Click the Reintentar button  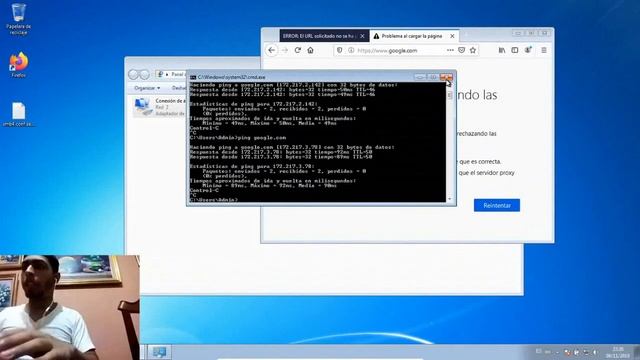click(497, 205)
